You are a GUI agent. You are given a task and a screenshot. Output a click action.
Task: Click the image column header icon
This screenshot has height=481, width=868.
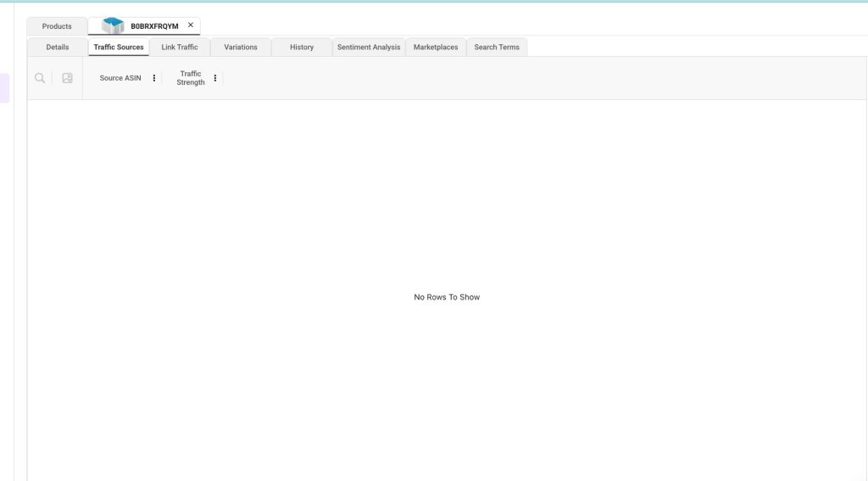pos(68,78)
